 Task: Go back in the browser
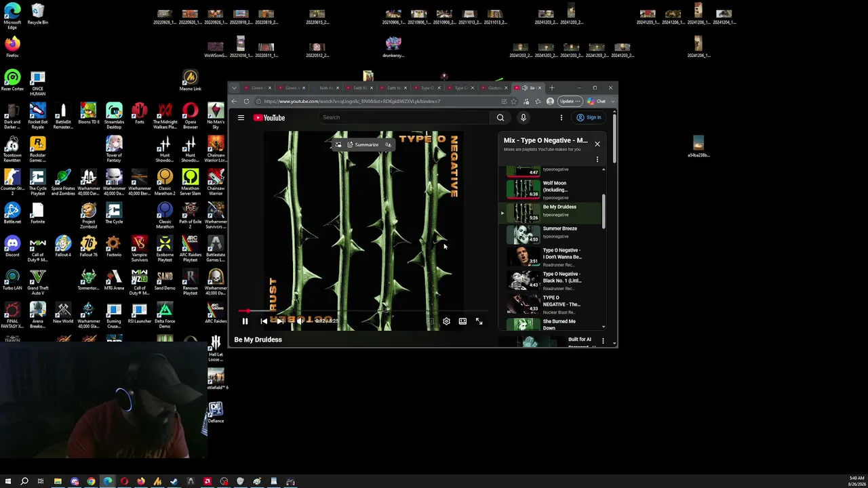point(234,102)
